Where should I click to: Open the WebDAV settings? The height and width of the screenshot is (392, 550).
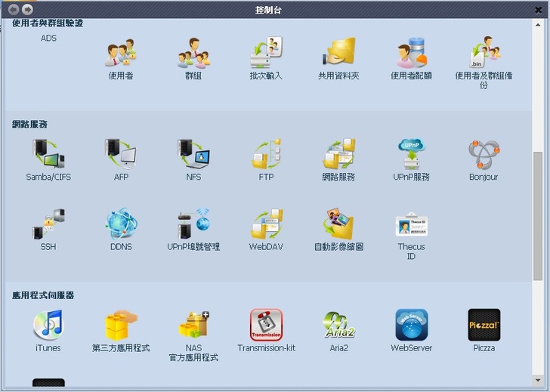(266, 224)
